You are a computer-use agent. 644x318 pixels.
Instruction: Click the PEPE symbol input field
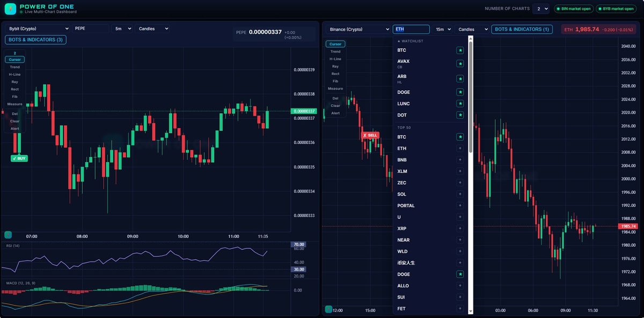91,29
